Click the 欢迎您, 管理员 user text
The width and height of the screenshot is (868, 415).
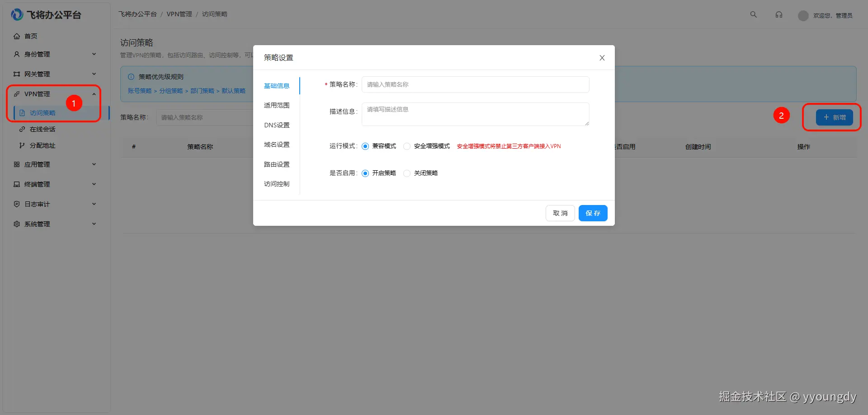click(x=833, y=15)
